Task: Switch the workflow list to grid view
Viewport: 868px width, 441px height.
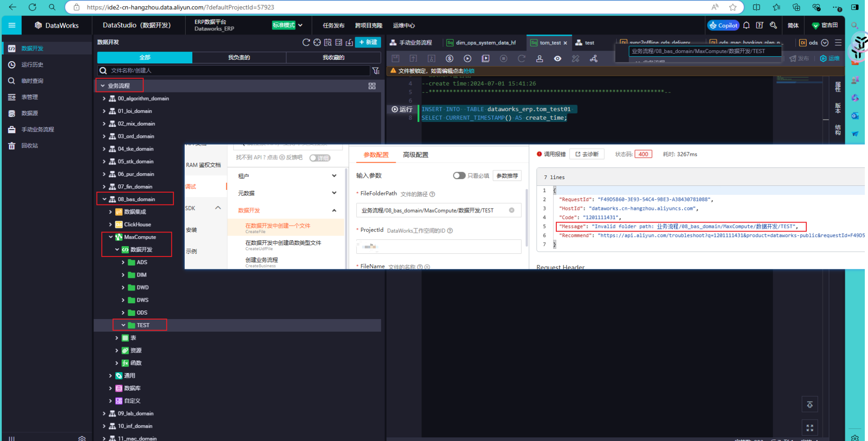Action: pos(372,86)
